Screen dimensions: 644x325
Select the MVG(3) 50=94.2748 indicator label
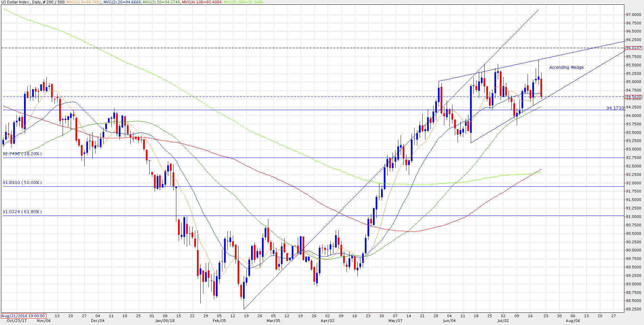coord(162,2)
